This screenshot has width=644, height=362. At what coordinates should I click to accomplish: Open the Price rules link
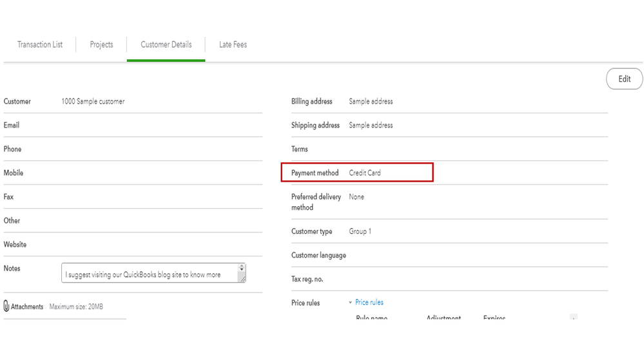[369, 302]
